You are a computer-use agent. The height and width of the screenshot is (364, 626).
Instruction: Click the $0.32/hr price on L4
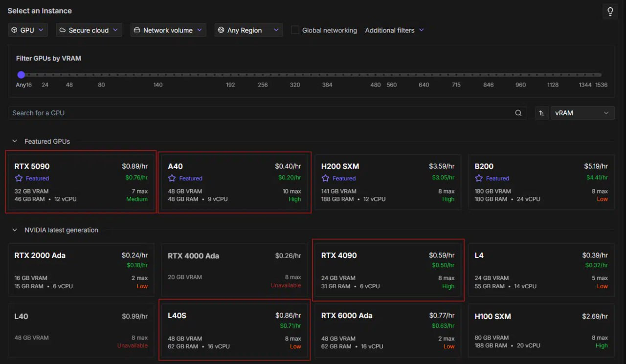point(597,265)
